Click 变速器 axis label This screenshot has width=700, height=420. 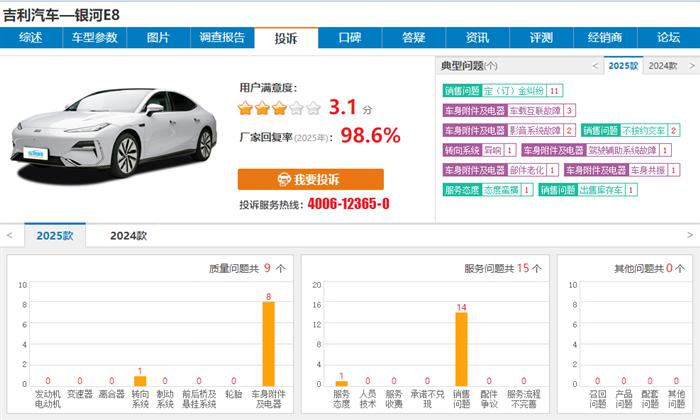click(x=80, y=394)
